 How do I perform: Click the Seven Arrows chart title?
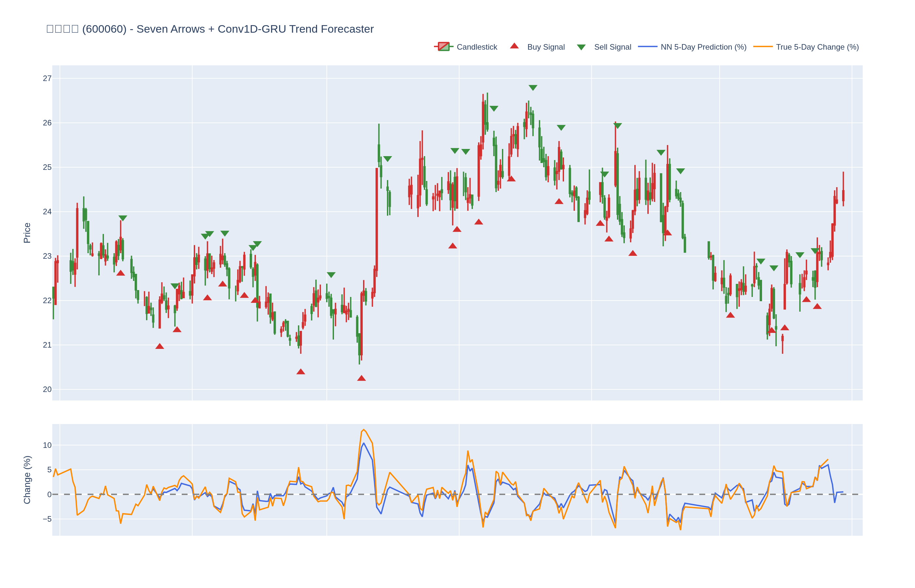click(210, 29)
